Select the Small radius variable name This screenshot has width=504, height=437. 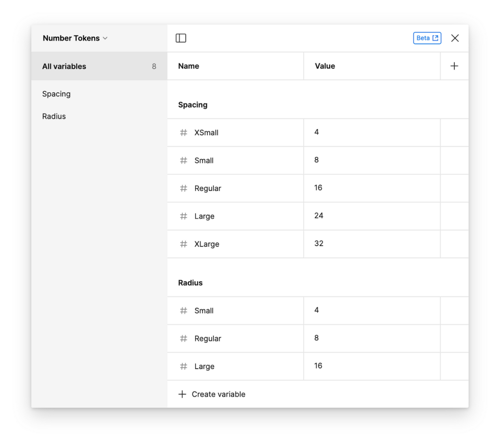point(204,311)
